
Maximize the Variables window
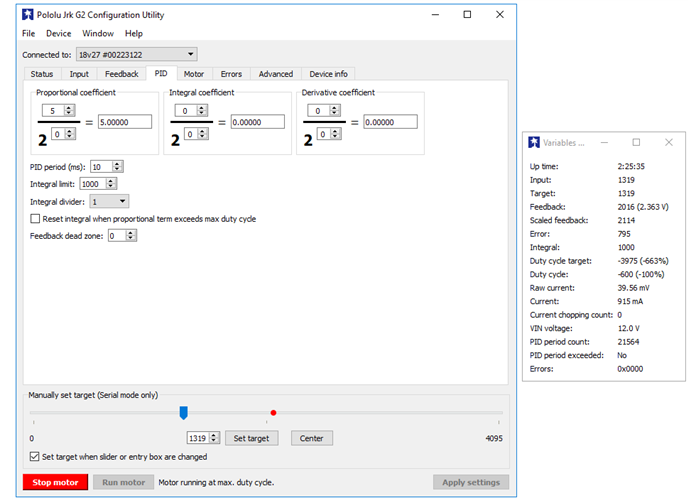click(636, 142)
